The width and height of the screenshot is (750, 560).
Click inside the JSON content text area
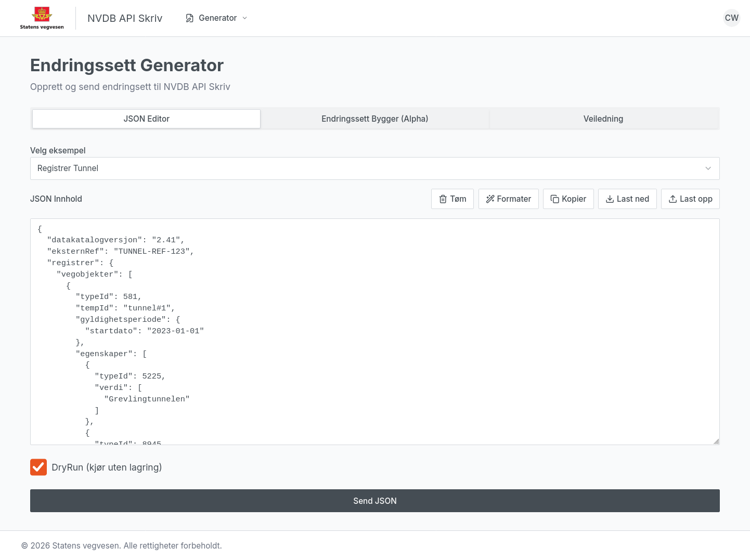tap(375, 332)
